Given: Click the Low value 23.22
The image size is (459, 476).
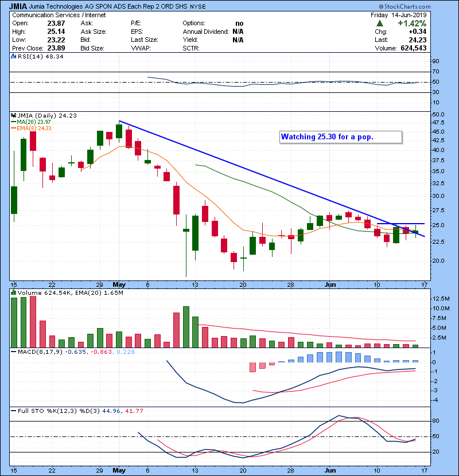Looking at the screenshot, I should [56, 40].
